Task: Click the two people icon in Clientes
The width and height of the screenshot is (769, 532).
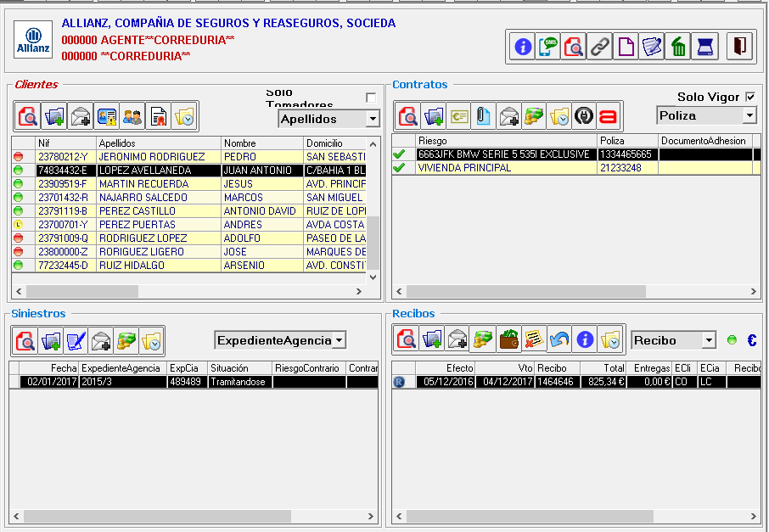Action: click(132, 116)
